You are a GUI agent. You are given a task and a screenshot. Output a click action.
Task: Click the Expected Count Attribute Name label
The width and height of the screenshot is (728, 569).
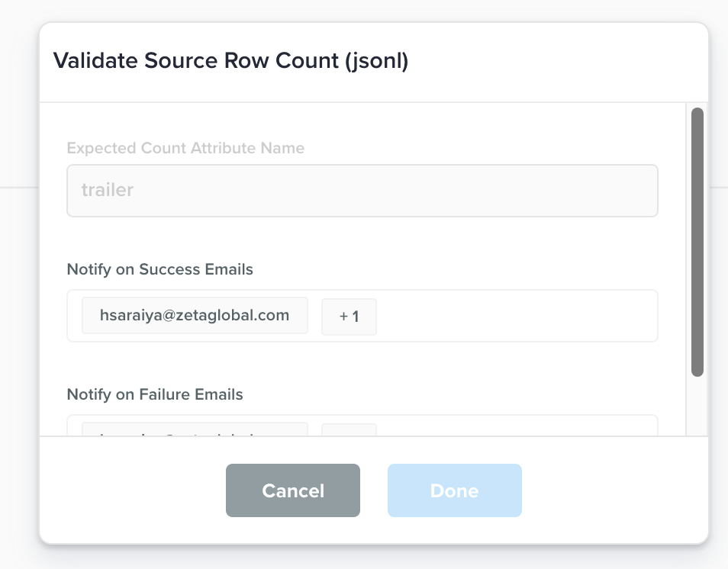[x=185, y=148]
